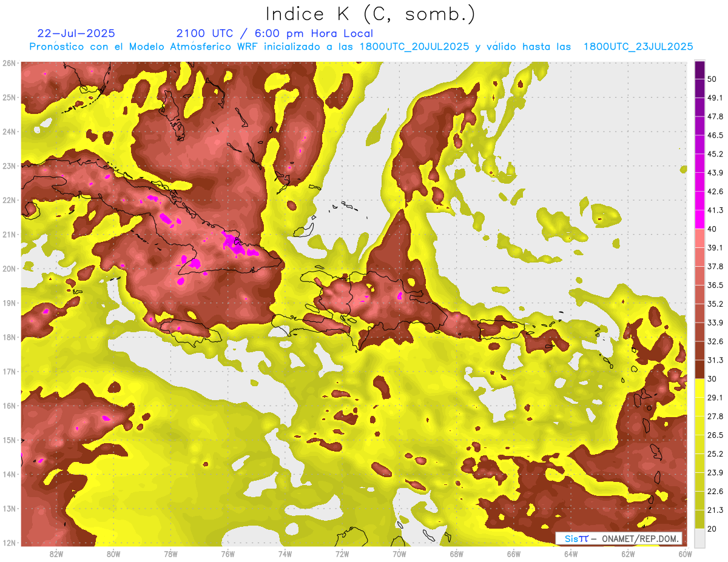This screenshot has width=728, height=562.
Task: Click the colorbar label '25.2'
Action: point(716,454)
